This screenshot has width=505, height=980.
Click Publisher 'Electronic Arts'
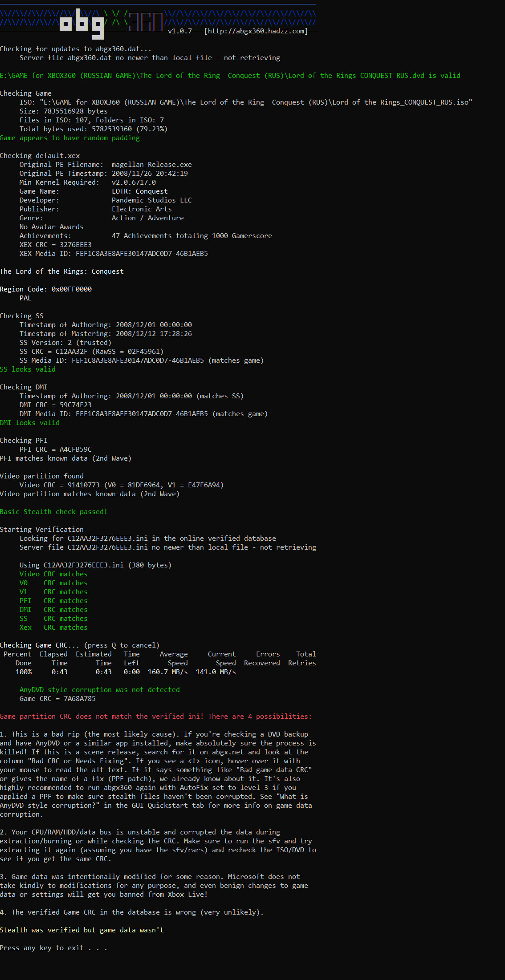click(x=96, y=209)
